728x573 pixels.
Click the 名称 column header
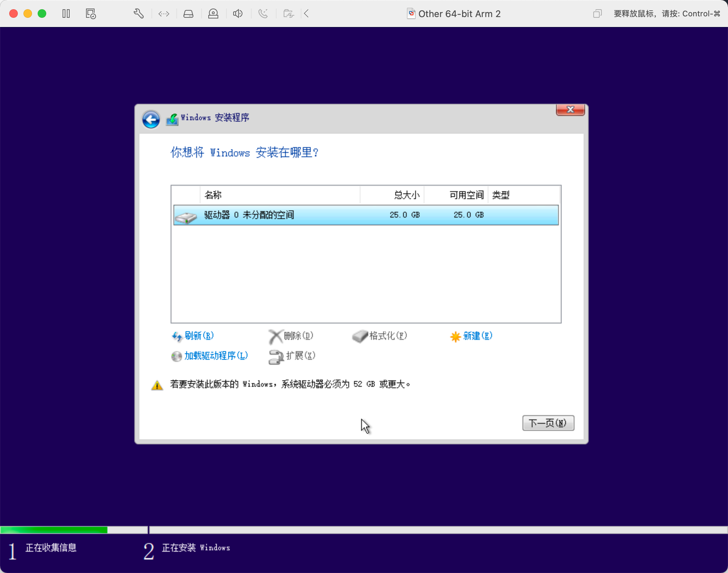[x=280, y=195]
